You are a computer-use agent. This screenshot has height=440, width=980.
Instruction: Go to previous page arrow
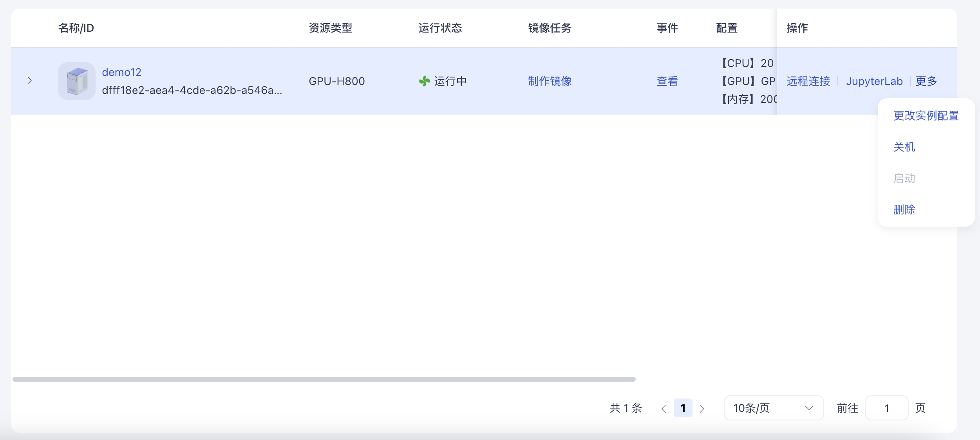(x=664, y=408)
